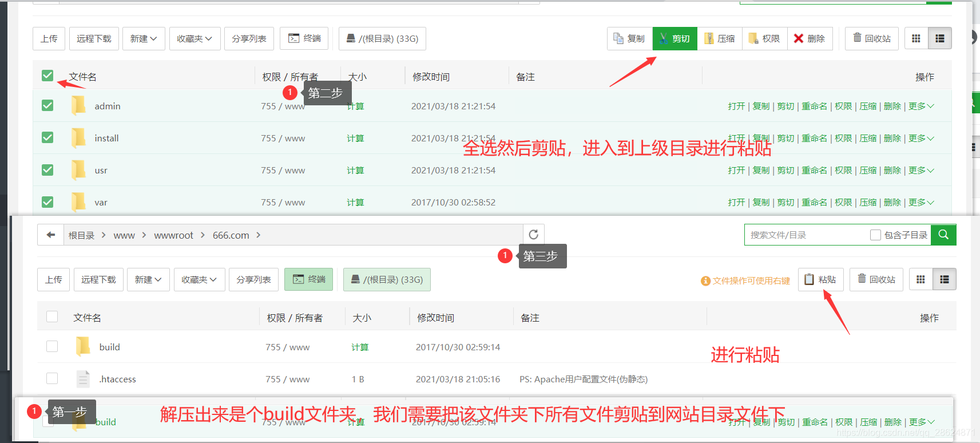Click root directory (33G) disk button in top toolbar
This screenshot has width=980, height=443.
[x=382, y=38]
